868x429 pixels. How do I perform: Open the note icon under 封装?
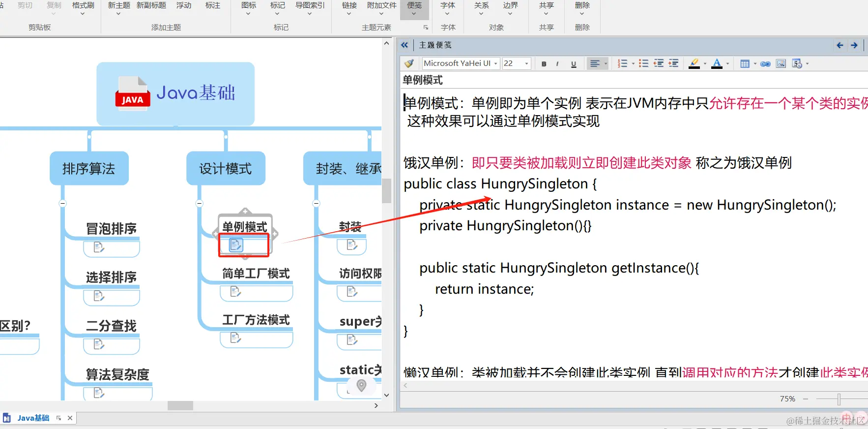[x=352, y=245]
